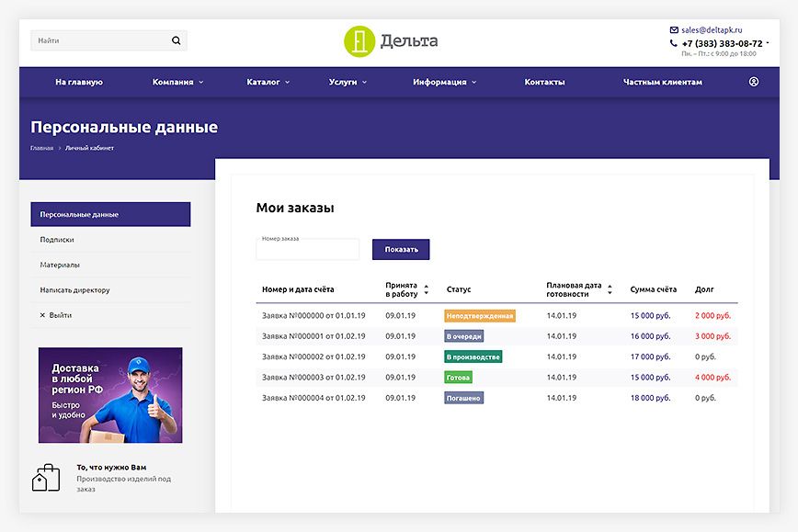Click the X icon beside Выйти
This screenshot has height=532, width=798.
pos(42,315)
